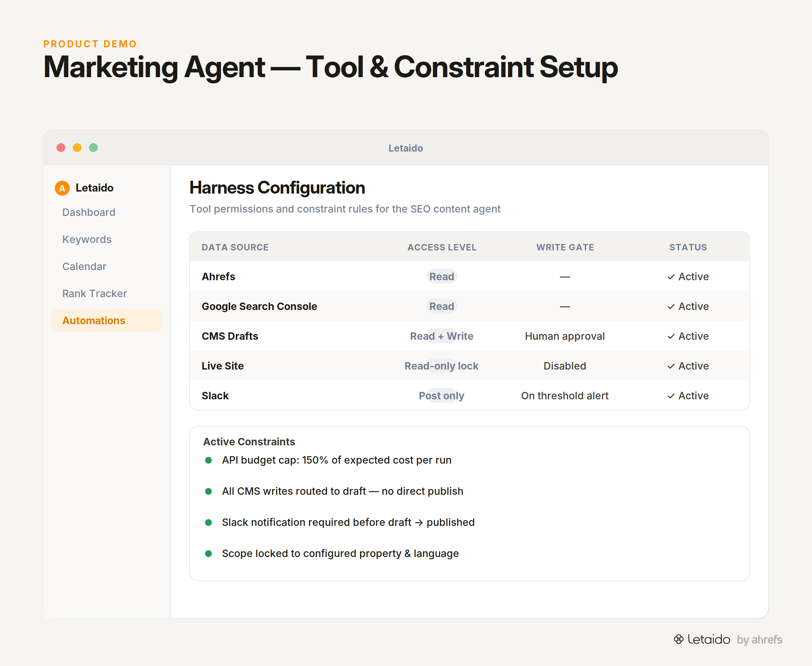Click the Active Constraints heading
This screenshot has height=666, width=812.
[249, 442]
